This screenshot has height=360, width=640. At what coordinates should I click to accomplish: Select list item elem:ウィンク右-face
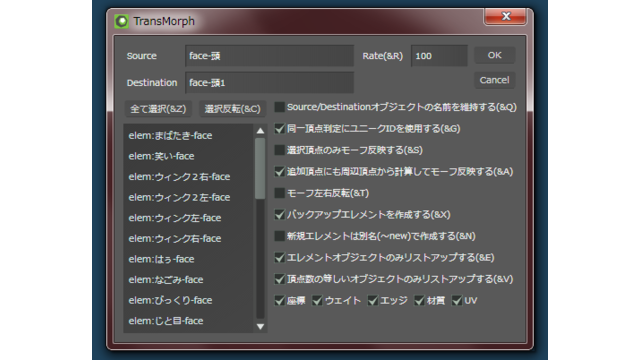point(189,238)
